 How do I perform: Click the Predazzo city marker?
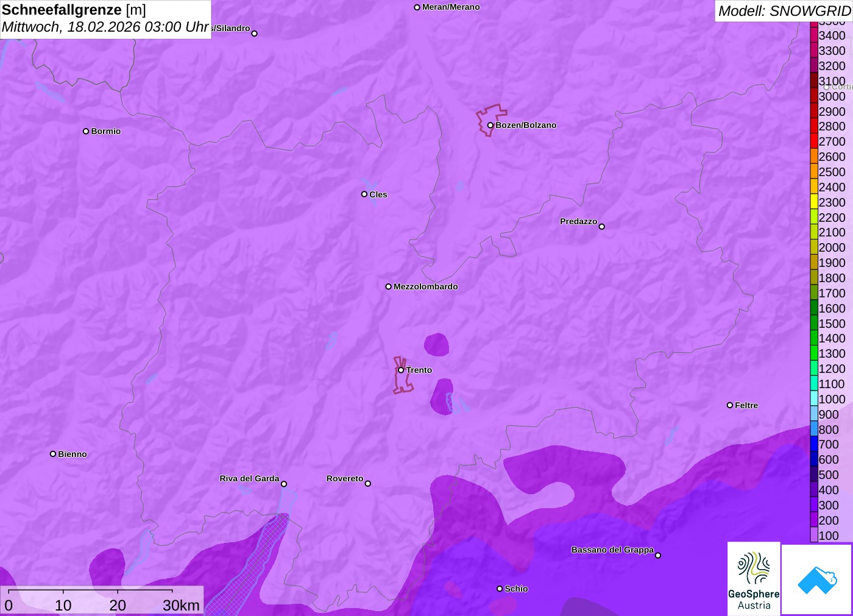[601, 227]
